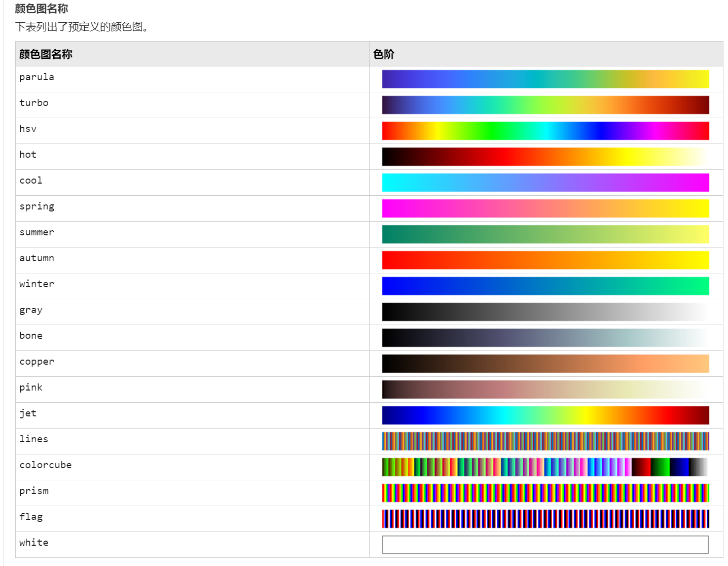Image resolution: width=728 pixels, height=566 pixels.
Task: Click the flag striped colormap bar
Action: (545, 519)
